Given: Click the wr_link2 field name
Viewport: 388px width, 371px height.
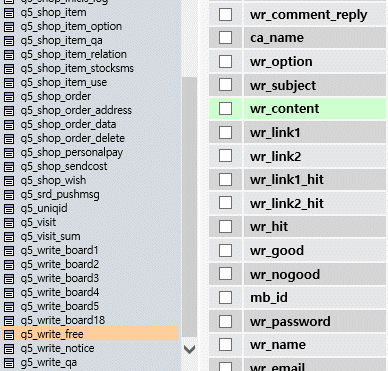Looking at the screenshot, I should pyautogui.click(x=276, y=156).
